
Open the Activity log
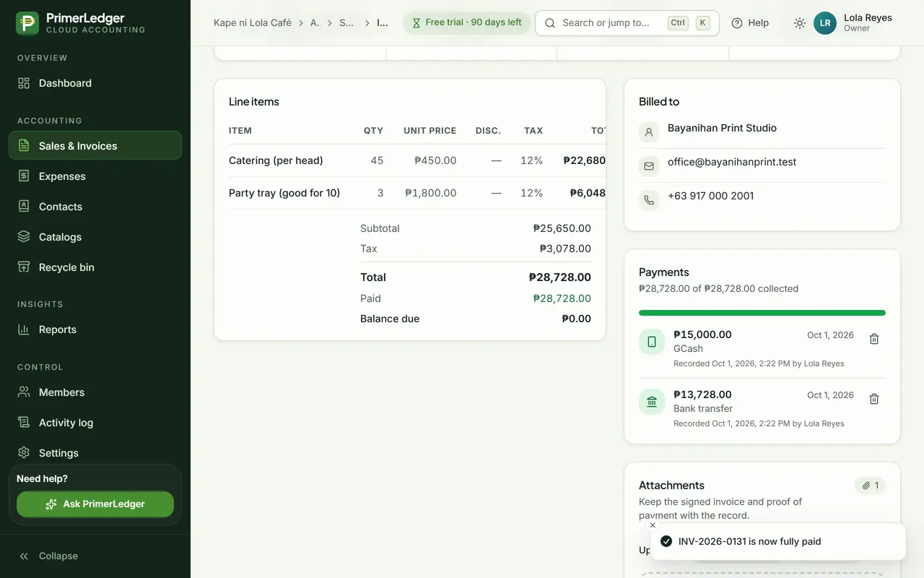95,423
